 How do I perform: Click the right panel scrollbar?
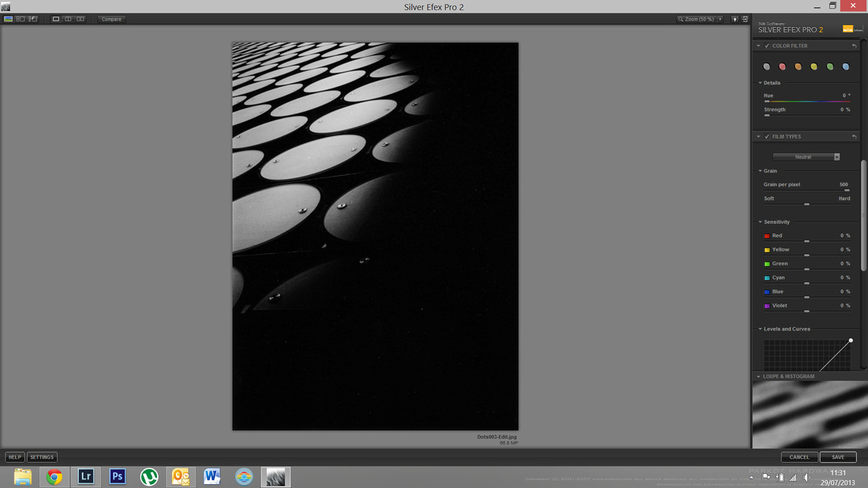[863, 216]
